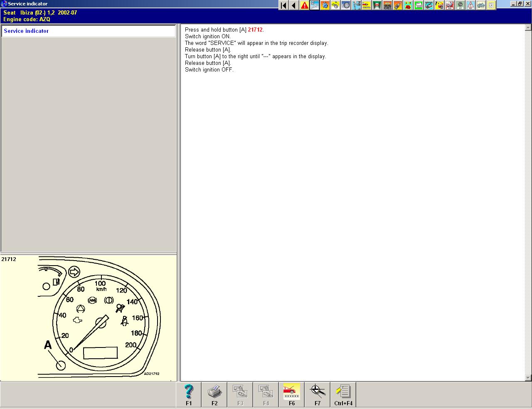Viewport: 532px width, 409px height.
Task: Activate the F7 magnifier zoom button
Action: 318,394
